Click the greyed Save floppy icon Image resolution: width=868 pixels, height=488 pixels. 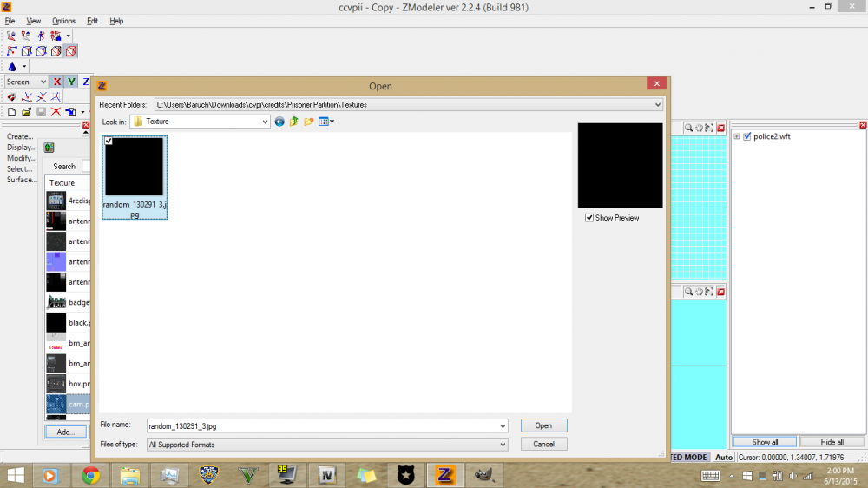coord(41,112)
